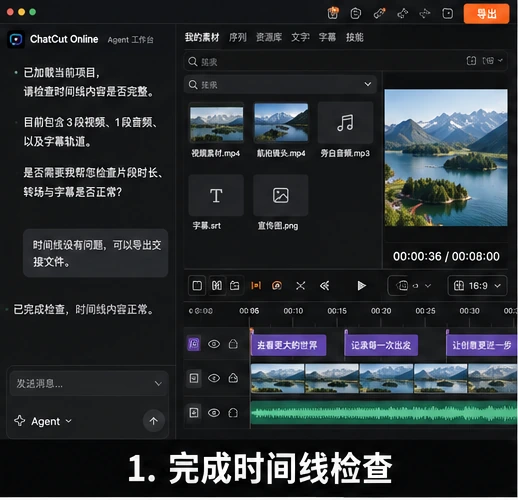Click the ChatCut Online logo icon
The width and height of the screenshot is (518, 500).
[x=16, y=39]
